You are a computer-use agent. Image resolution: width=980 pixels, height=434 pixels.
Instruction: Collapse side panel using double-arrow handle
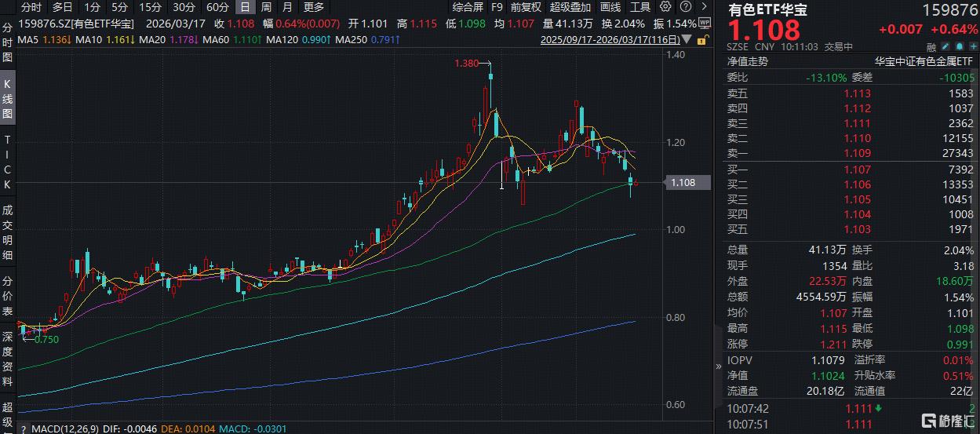point(718,367)
